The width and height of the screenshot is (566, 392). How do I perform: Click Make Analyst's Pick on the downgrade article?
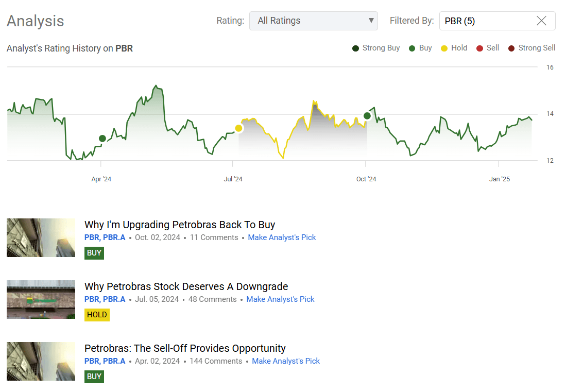[280, 299]
